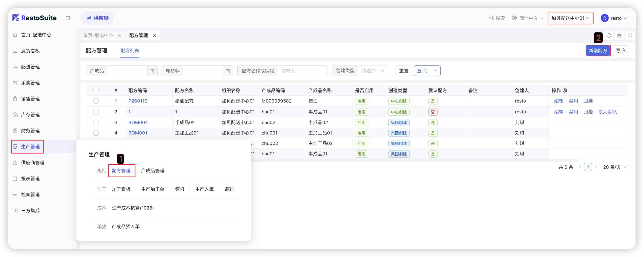Toggle the select-all header checkbox
This screenshot has width=644, height=257.
[96, 90]
